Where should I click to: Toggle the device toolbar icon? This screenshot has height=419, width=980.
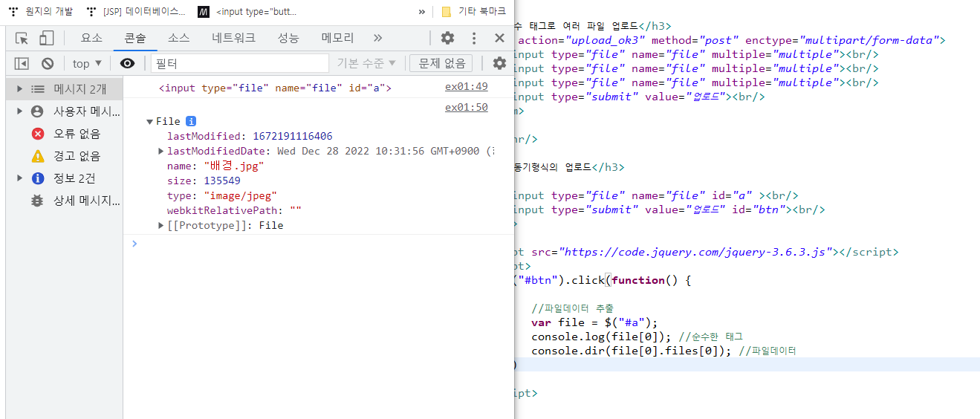(x=47, y=38)
